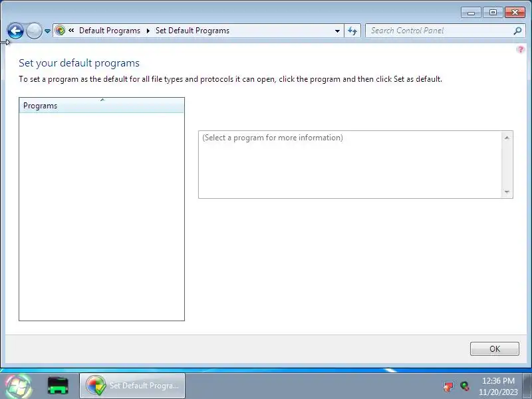Open the Windows Start orb
The height and width of the screenshot is (399, 532).
coord(19,386)
